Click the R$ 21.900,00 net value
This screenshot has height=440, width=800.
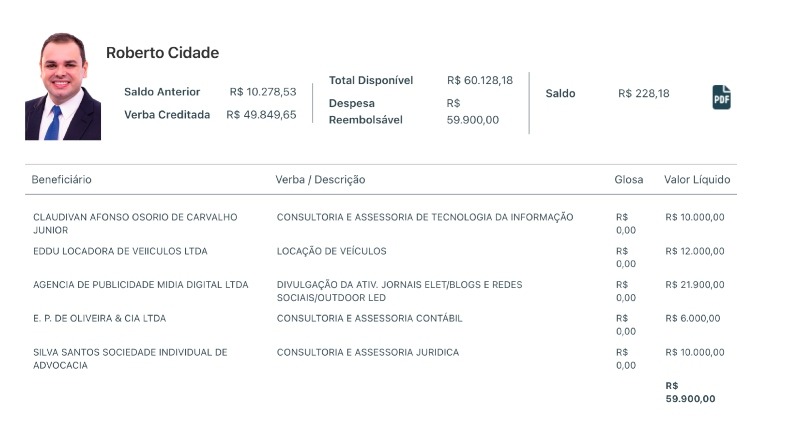pos(694,285)
